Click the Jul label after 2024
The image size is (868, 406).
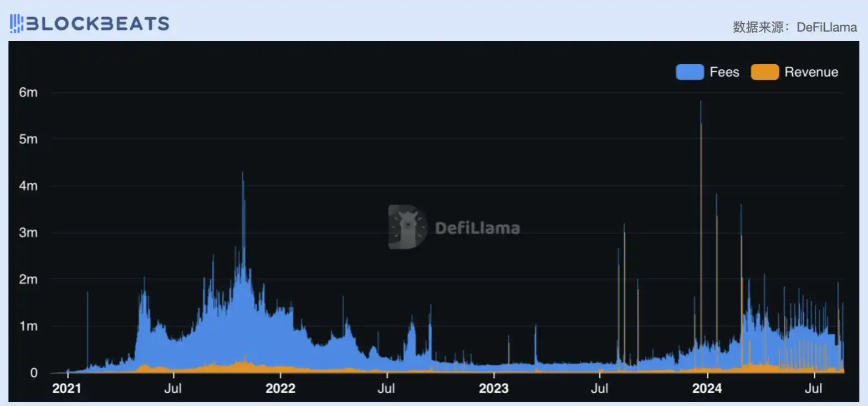814,388
